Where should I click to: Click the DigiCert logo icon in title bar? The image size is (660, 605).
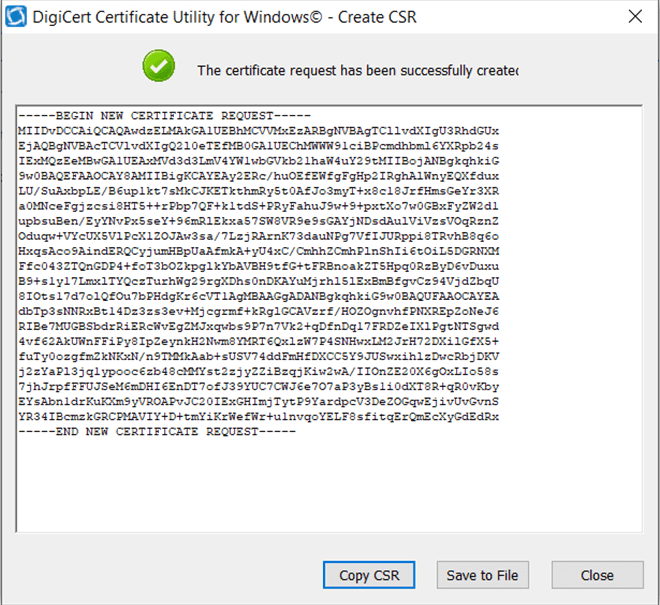tap(16, 17)
